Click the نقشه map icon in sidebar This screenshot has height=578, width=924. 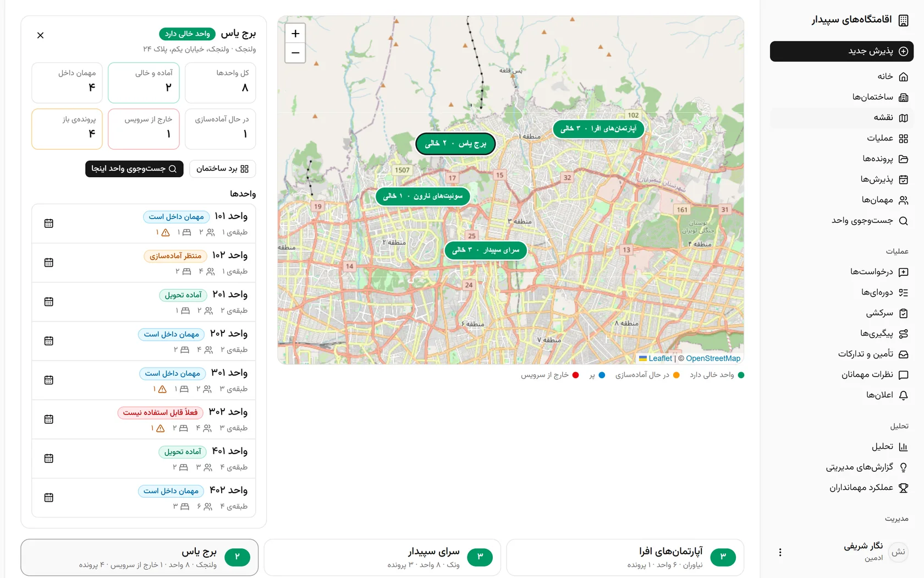[903, 118]
